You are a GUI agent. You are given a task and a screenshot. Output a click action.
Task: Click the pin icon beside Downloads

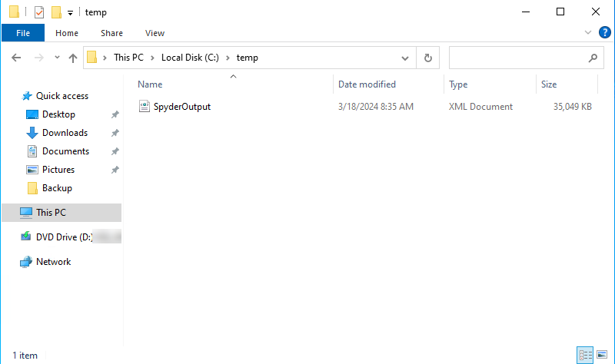115,133
